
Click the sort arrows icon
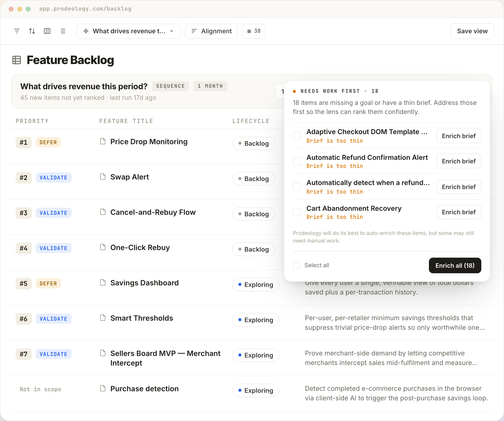(32, 31)
